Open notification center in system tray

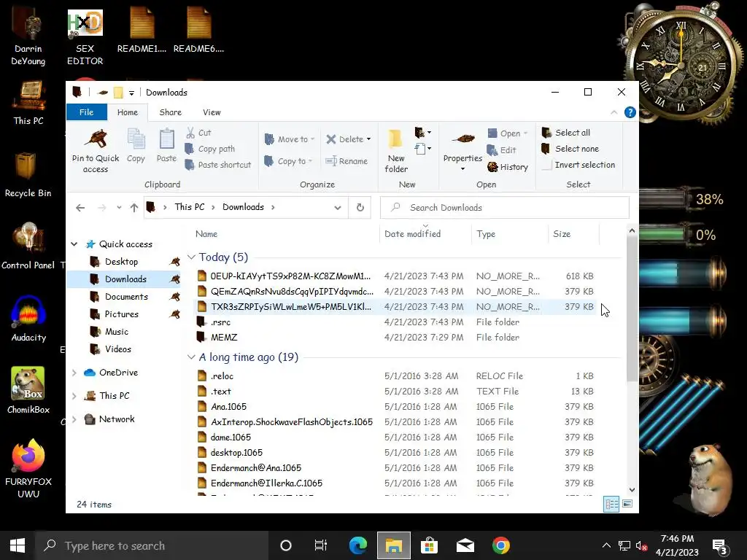pyautogui.click(x=719, y=545)
